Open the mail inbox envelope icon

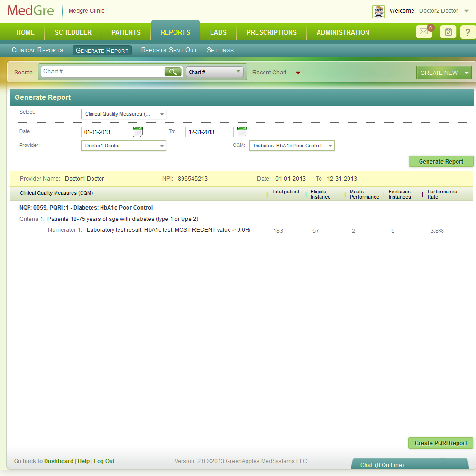coord(423,32)
